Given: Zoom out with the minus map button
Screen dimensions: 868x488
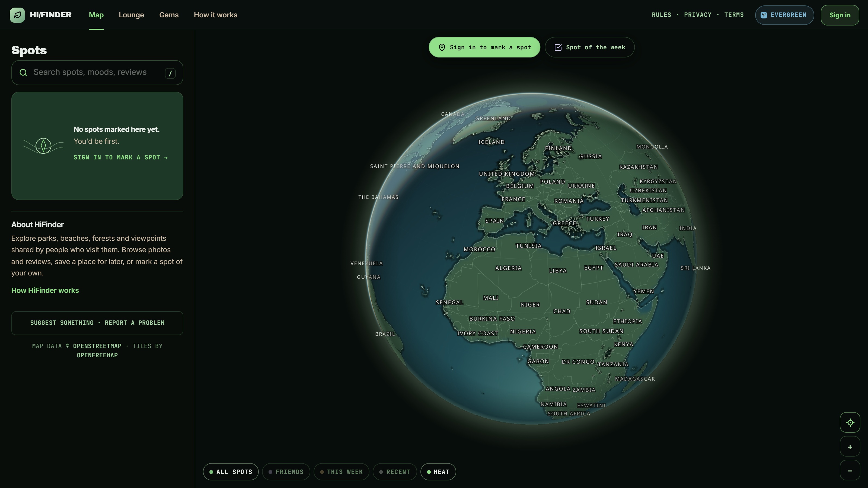Looking at the screenshot, I should (x=850, y=470).
